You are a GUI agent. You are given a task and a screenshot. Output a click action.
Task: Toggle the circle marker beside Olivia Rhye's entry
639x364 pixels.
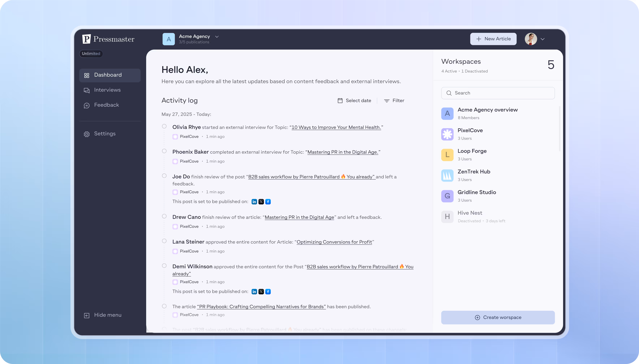click(x=164, y=126)
